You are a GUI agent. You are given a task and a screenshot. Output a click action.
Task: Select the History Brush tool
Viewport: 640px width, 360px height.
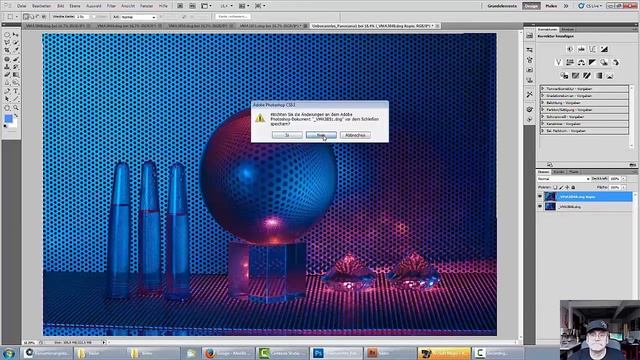coord(16,67)
